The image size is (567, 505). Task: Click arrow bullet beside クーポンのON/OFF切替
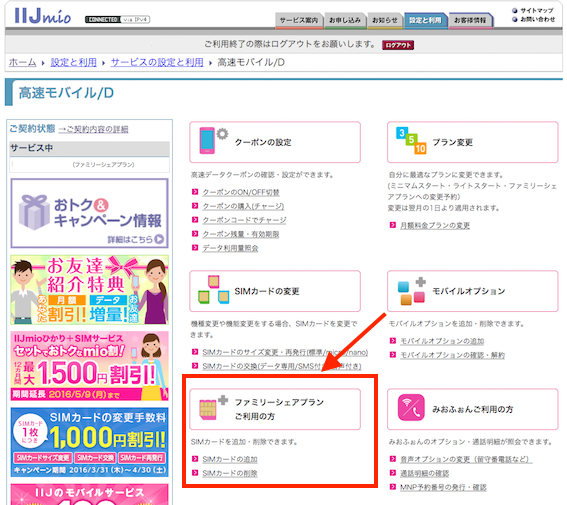pos(195,192)
